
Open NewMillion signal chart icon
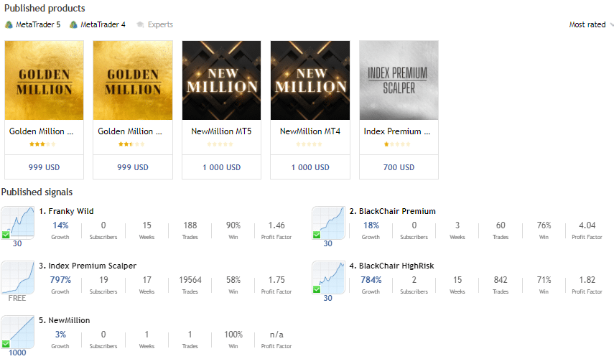pyautogui.click(x=18, y=332)
